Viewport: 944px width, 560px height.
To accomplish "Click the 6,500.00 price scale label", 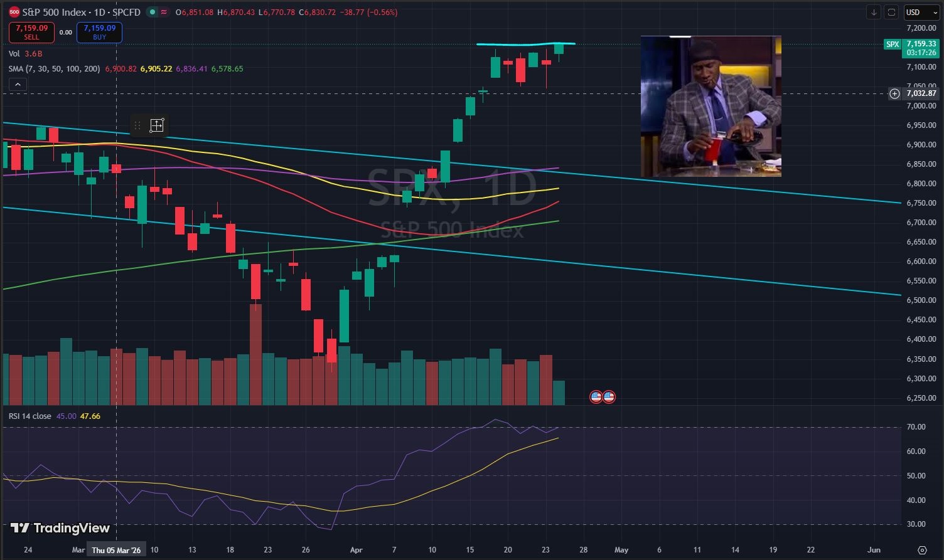I will 921,300.
